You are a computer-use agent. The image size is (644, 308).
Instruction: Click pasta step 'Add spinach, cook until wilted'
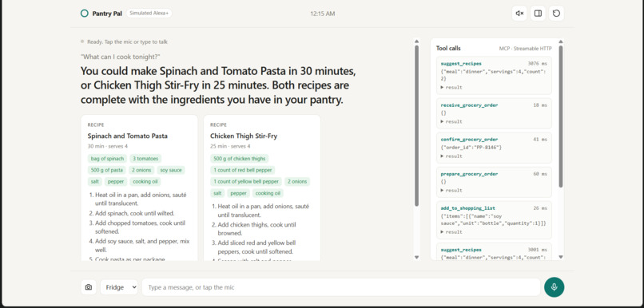[135, 213]
